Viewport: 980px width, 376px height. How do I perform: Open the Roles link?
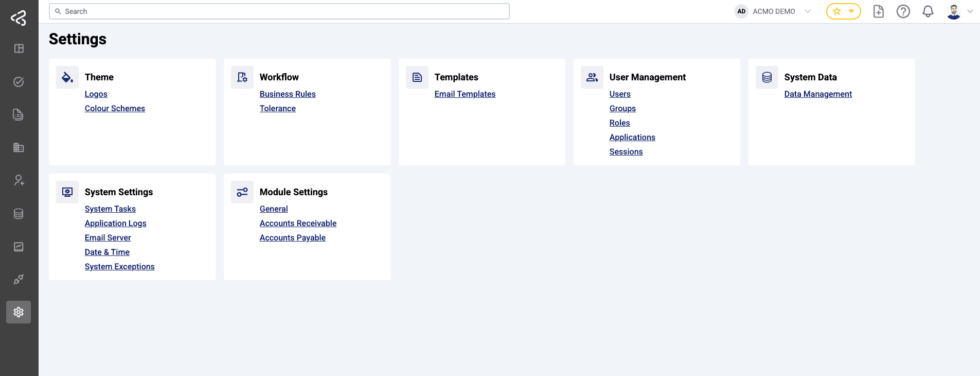619,123
